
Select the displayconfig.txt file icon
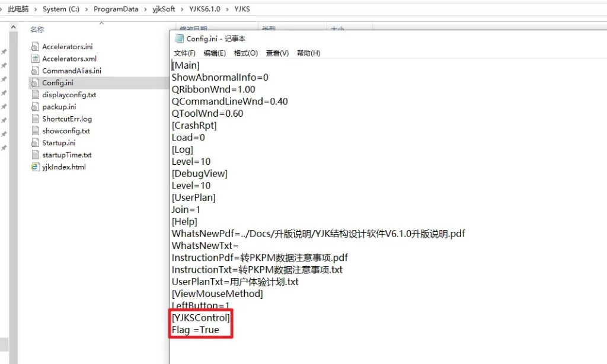pyautogui.click(x=34, y=95)
